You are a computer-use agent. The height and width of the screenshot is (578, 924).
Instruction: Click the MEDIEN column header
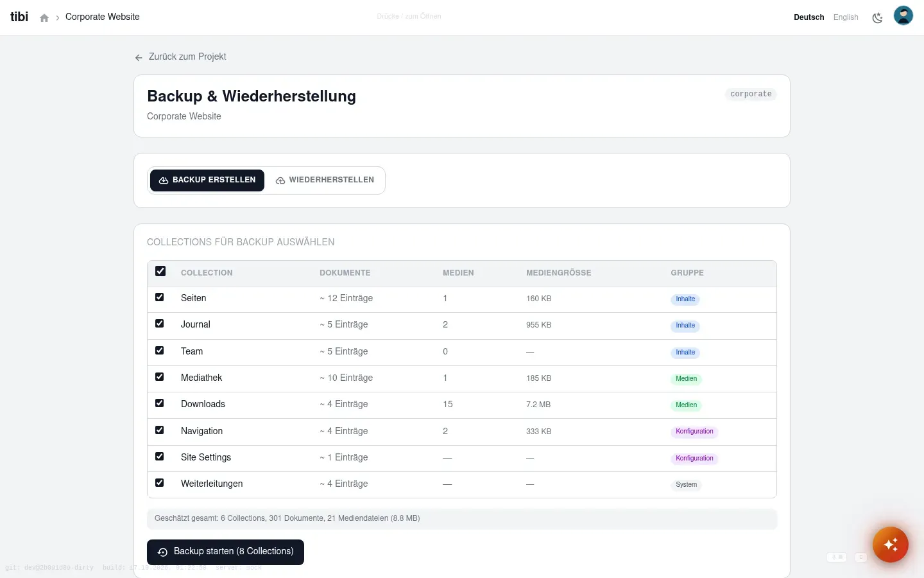click(458, 273)
